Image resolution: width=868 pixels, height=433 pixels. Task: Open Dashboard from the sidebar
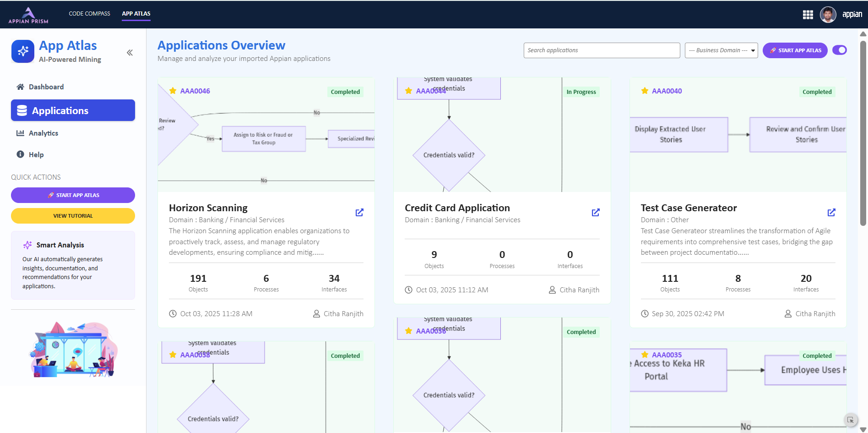tap(46, 87)
